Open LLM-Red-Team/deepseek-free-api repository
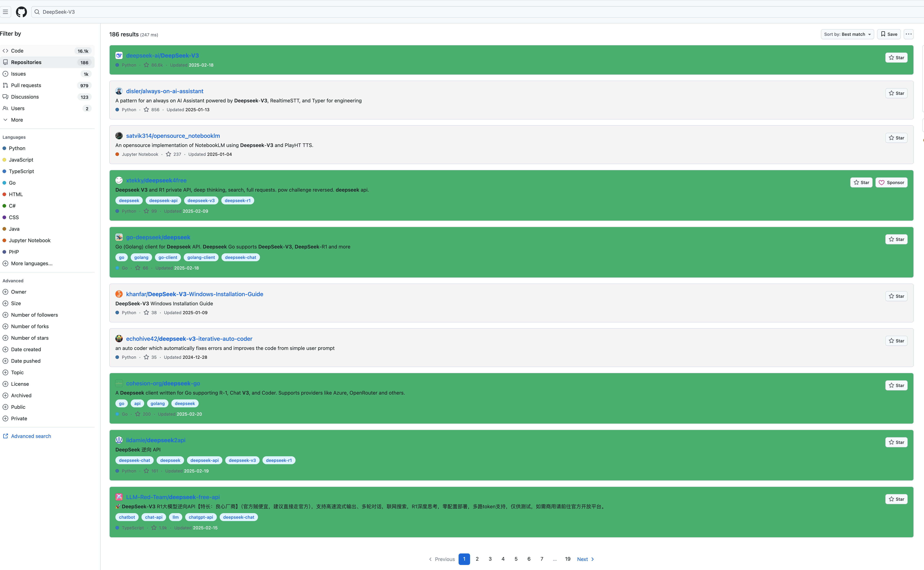924x570 pixels. click(x=173, y=497)
